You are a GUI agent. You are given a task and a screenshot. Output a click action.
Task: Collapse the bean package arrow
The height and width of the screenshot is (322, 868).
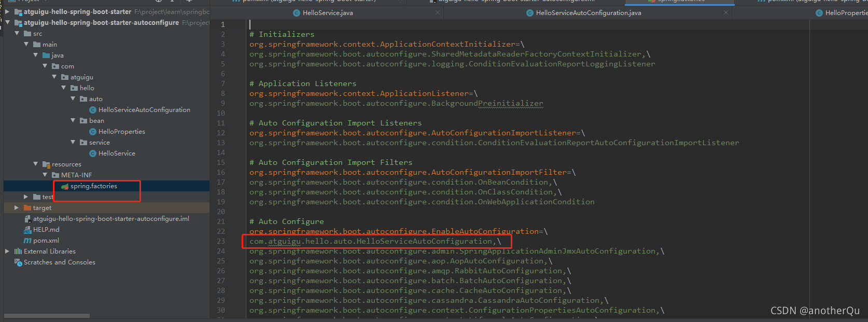(73, 120)
